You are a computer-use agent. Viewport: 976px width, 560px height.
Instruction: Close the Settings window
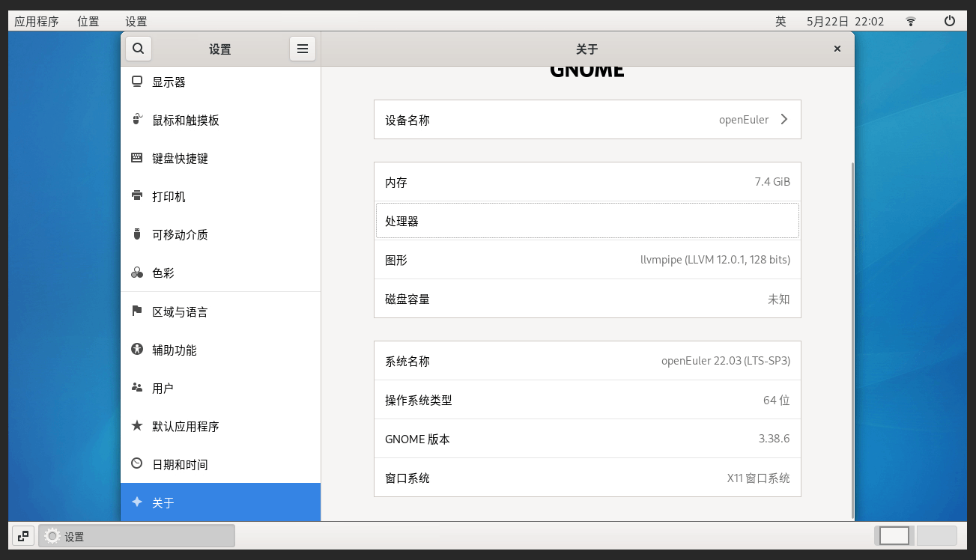click(837, 49)
